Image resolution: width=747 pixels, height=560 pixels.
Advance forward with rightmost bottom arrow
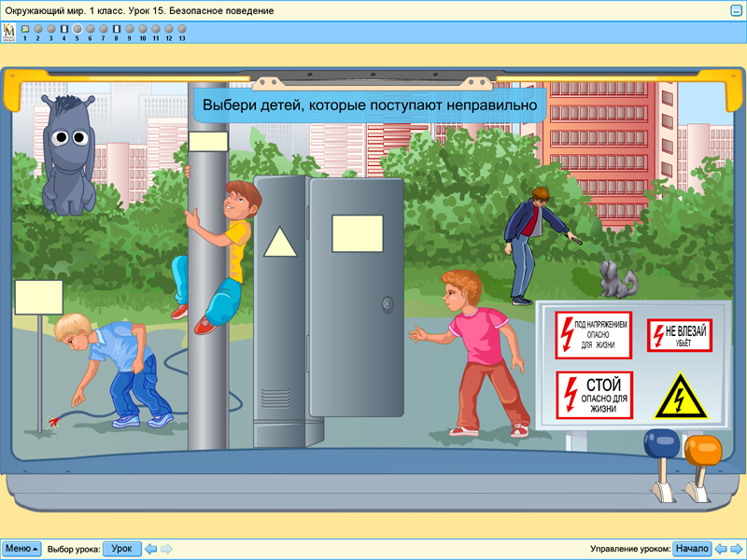point(736,549)
